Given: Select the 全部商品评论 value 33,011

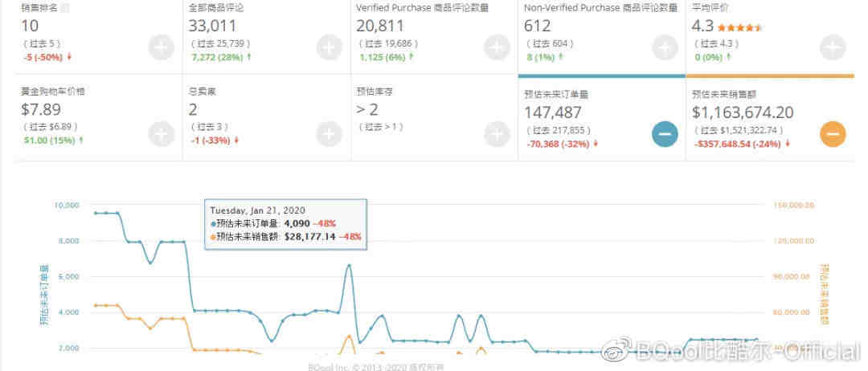Looking at the screenshot, I should (212, 26).
